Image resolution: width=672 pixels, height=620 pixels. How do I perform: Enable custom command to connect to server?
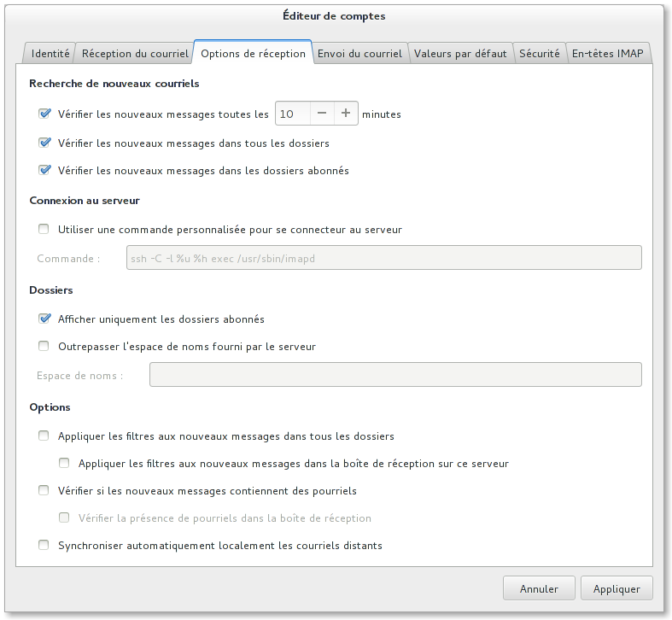click(44, 229)
